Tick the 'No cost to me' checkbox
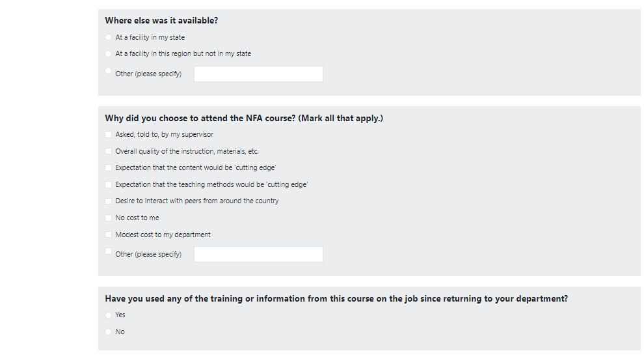This screenshot has height=355, width=644. click(108, 218)
